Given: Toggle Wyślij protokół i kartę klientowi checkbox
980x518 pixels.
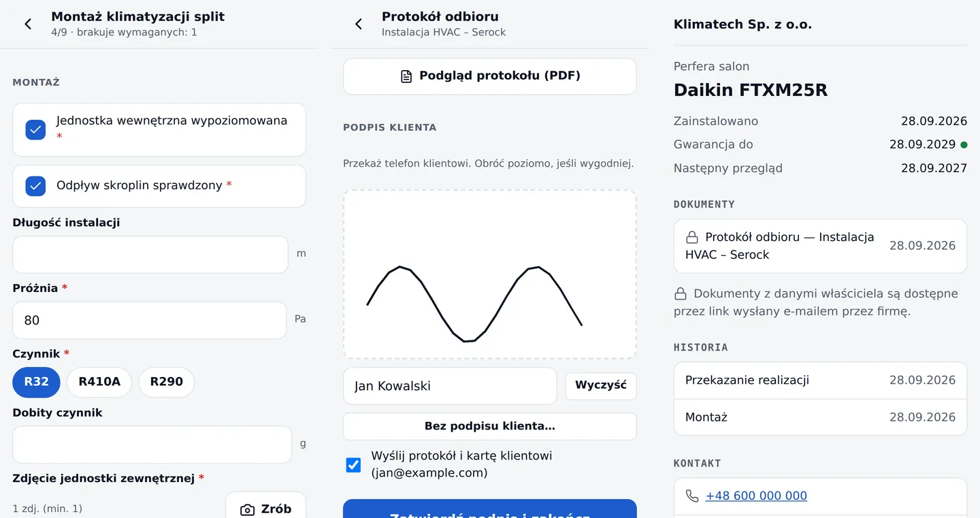Looking at the screenshot, I should coord(353,465).
